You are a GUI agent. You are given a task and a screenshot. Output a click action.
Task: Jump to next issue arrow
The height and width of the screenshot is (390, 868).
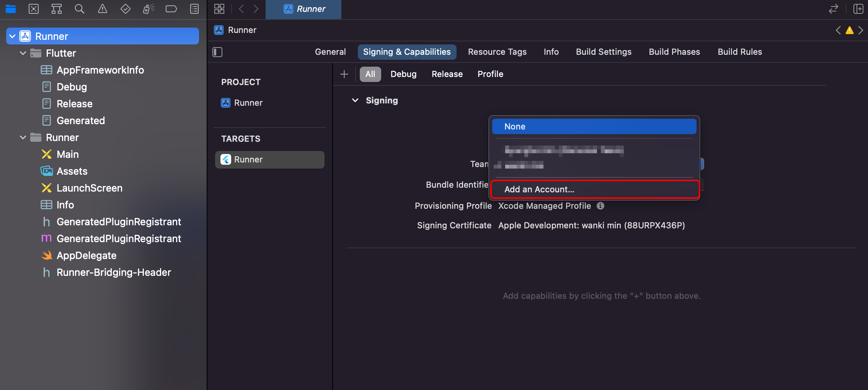(x=861, y=30)
